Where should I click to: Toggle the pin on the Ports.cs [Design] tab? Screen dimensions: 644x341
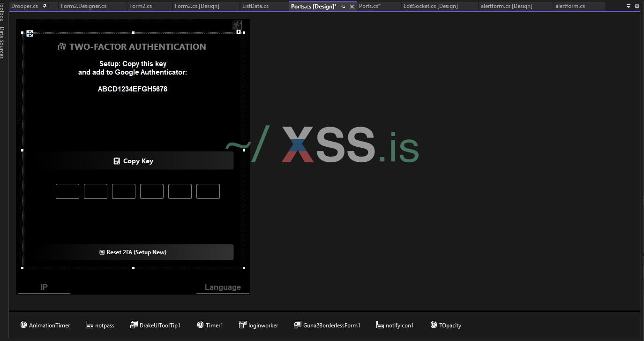[343, 7]
